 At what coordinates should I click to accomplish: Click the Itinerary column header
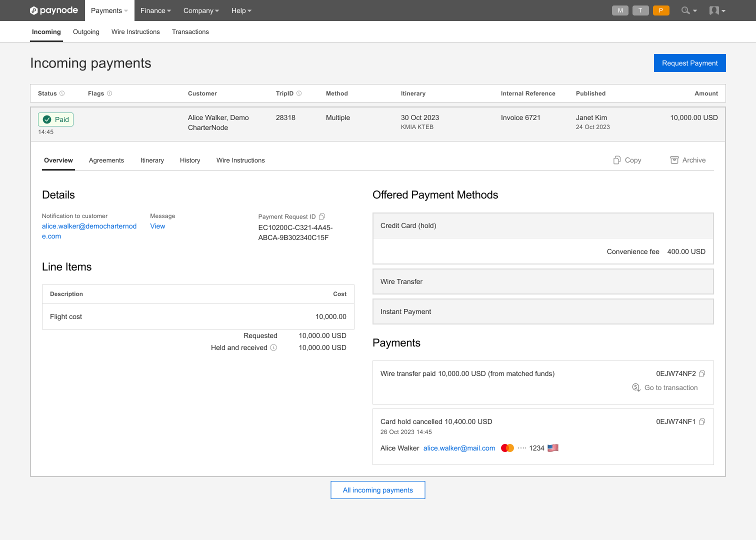pyautogui.click(x=413, y=93)
